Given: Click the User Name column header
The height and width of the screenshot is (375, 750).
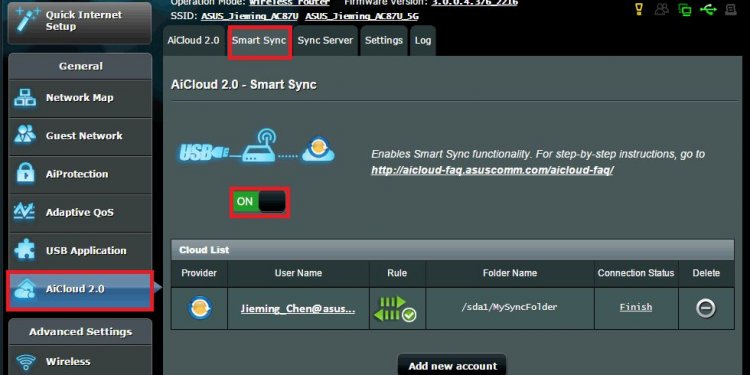Looking at the screenshot, I should 298,273.
